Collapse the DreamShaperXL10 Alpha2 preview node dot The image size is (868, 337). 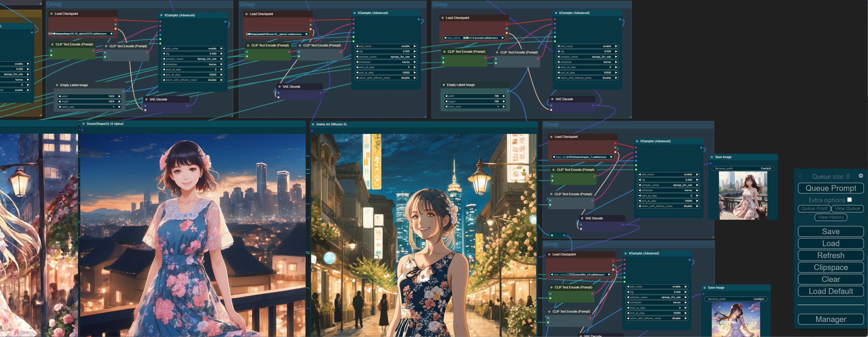click(83, 124)
